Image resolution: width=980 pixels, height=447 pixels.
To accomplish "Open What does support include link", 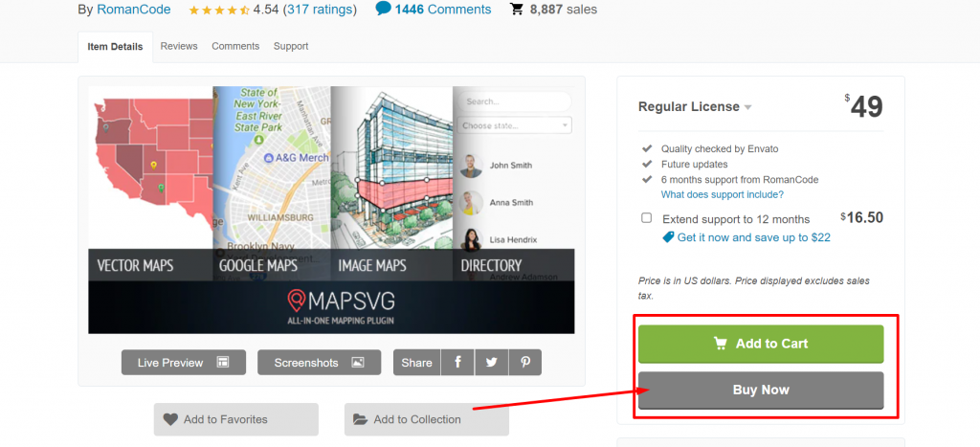I will click(x=723, y=194).
